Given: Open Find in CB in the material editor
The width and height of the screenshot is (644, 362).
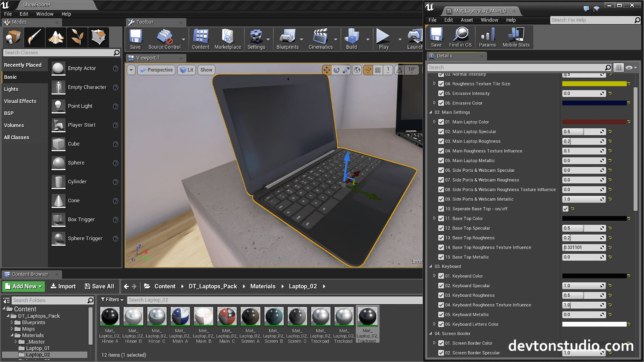Looking at the screenshot, I should click(x=460, y=37).
